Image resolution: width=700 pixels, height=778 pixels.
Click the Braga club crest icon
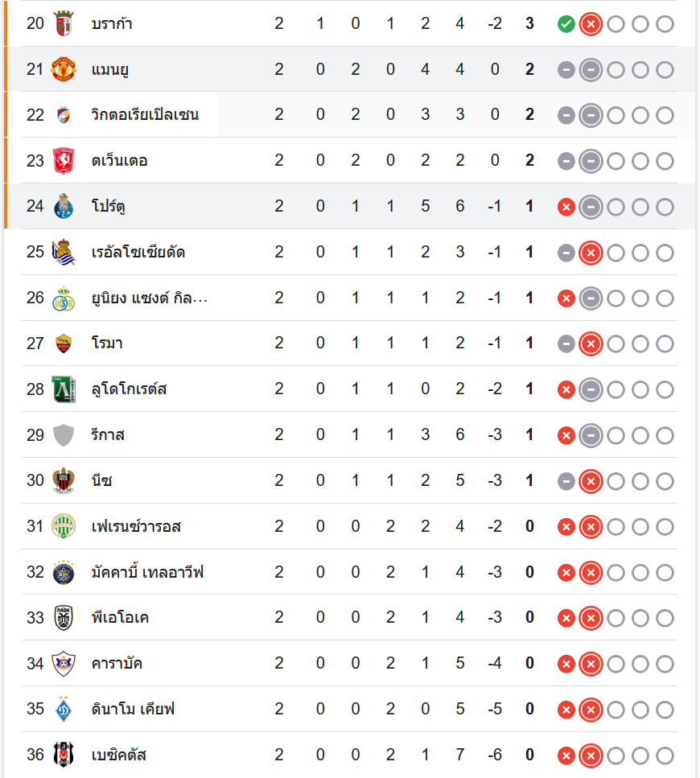(63, 23)
